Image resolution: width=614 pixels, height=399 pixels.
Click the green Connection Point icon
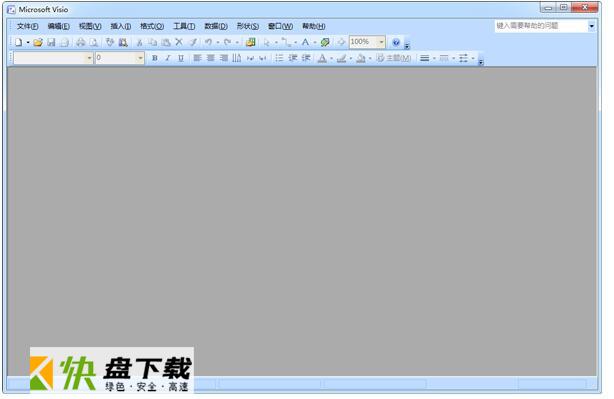325,42
